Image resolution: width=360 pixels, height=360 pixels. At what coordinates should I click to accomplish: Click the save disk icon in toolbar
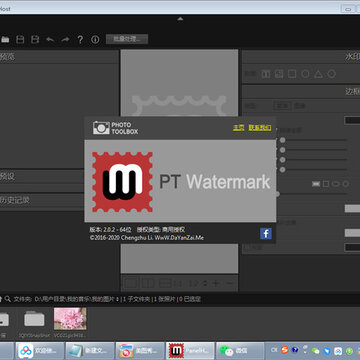click(x=20, y=40)
